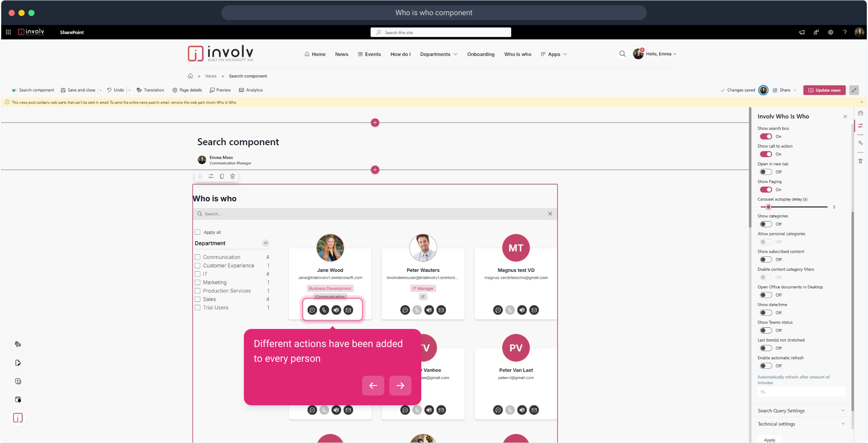
Task: Click Update news button
Action: (824, 90)
